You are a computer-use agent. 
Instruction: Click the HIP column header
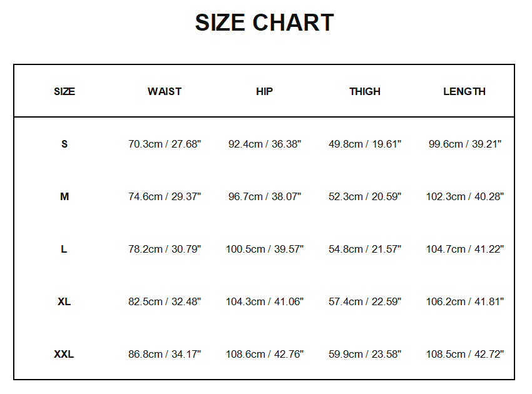point(265,91)
